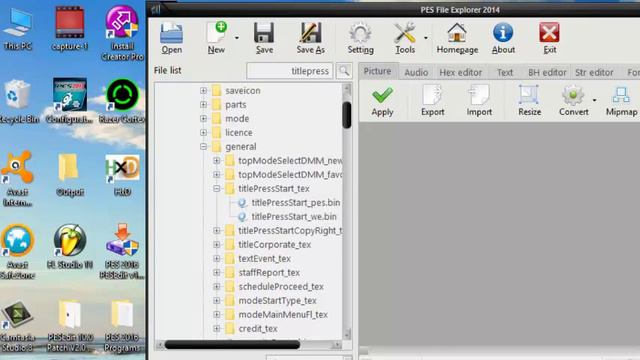Select Camtasia Studio 8 desktop shortcut
This screenshot has height=360, width=640.
[x=18, y=326]
